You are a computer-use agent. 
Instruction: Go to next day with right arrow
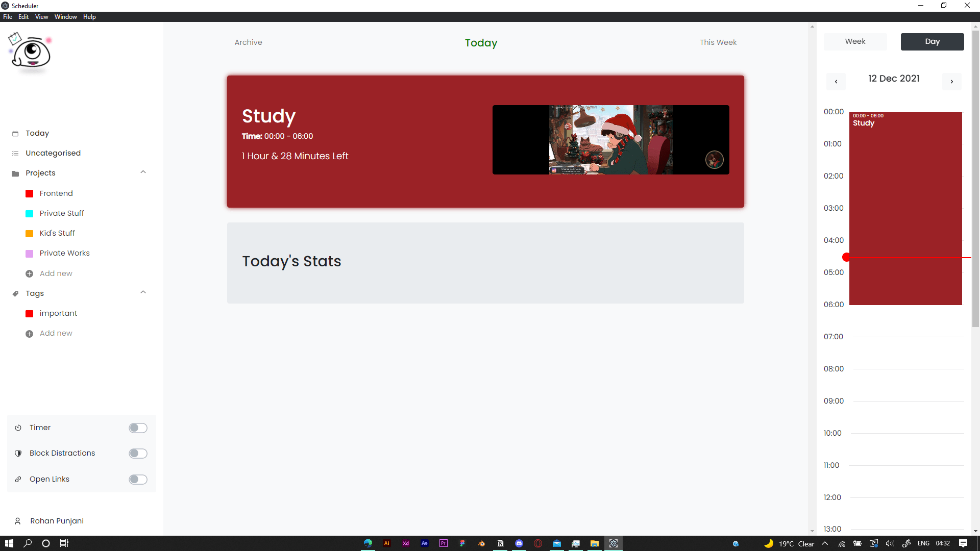[x=951, y=82]
